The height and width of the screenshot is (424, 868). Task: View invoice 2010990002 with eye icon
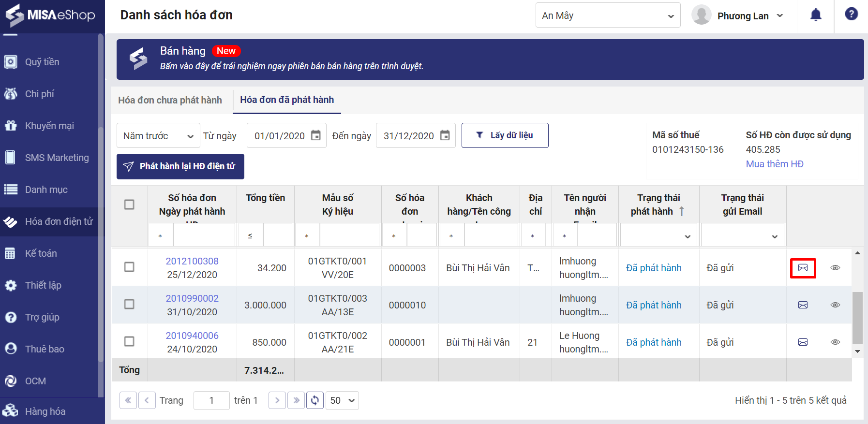coord(835,305)
